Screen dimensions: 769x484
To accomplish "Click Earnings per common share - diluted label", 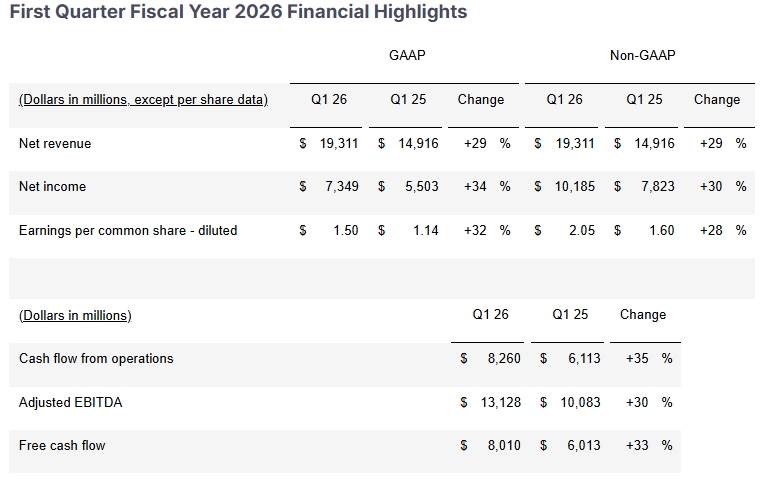I will [128, 231].
